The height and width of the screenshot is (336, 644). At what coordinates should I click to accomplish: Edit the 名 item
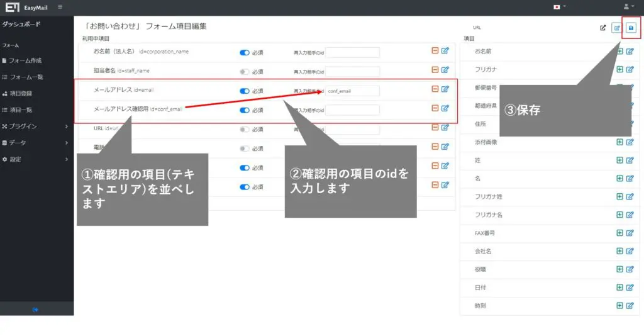click(x=630, y=178)
